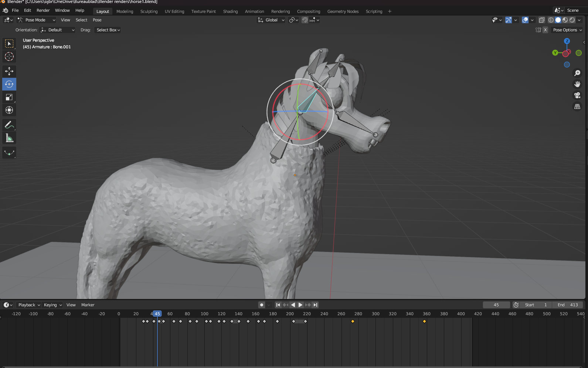
Task: Pick the Cursor tool
Action: [x=9, y=56]
